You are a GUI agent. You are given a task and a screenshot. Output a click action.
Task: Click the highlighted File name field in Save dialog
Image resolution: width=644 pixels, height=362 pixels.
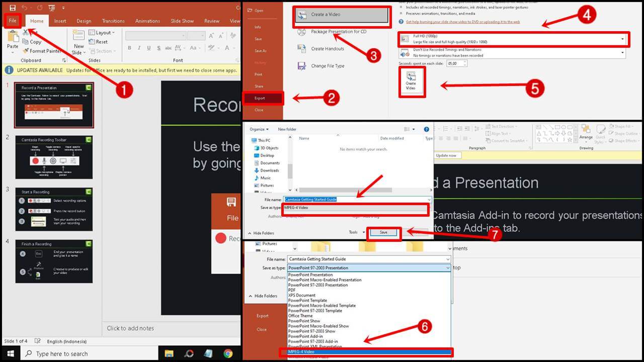point(357,199)
